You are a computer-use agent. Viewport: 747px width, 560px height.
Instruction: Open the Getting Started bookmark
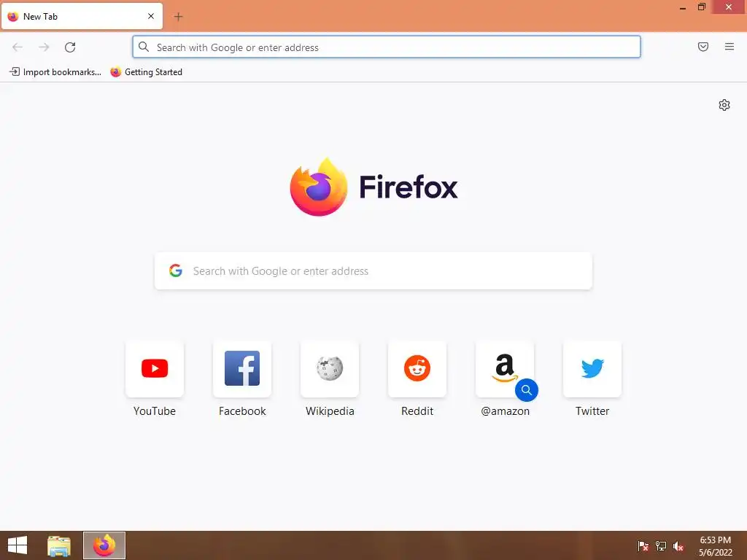click(146, 72)
